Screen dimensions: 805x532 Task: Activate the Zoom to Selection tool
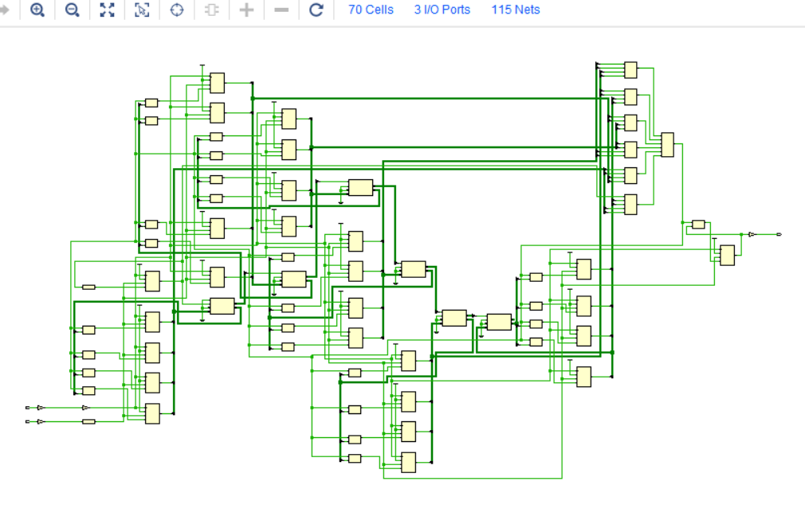[142, 10]
